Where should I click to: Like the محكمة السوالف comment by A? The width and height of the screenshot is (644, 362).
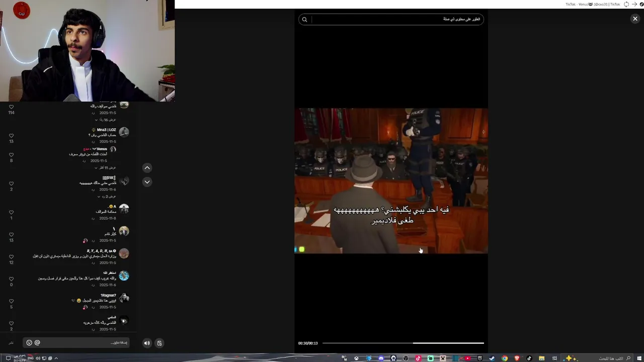coord(11,212)
